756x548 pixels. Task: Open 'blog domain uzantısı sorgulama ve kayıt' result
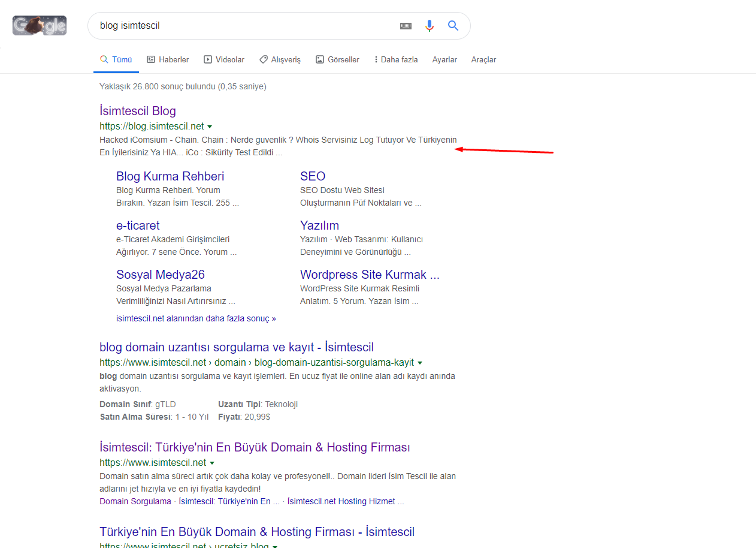(x=237, y=347)
